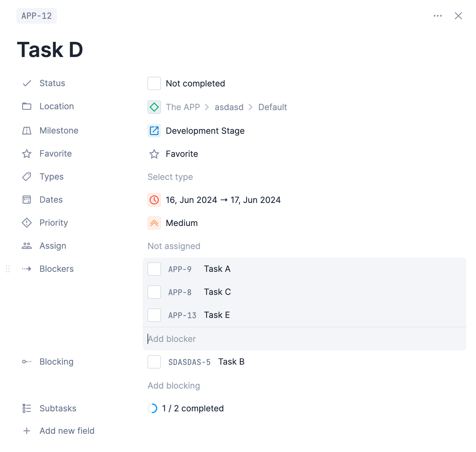
Task: Click Add new field
Action: click(67, 431)
